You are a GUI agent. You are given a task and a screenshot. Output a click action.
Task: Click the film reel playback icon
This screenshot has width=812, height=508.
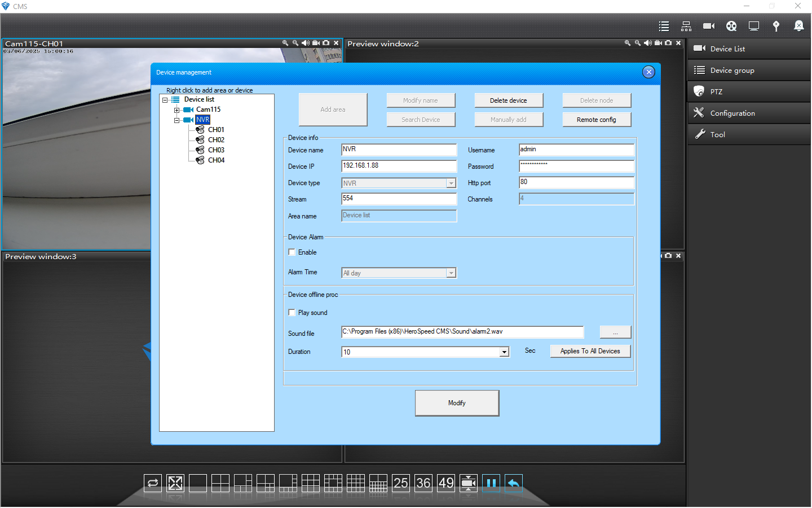pyautogui.click(x=731, y=26)
